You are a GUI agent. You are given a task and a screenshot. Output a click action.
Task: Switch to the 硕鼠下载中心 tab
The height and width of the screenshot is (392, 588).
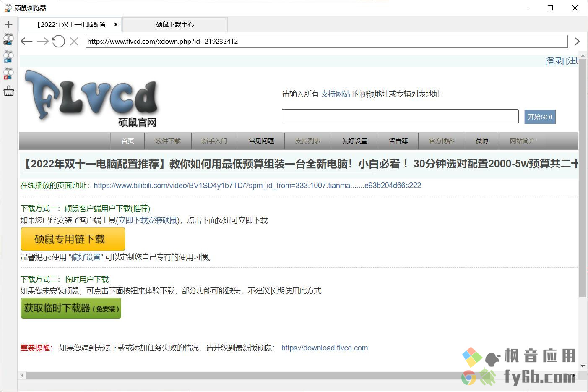(175, 24)
